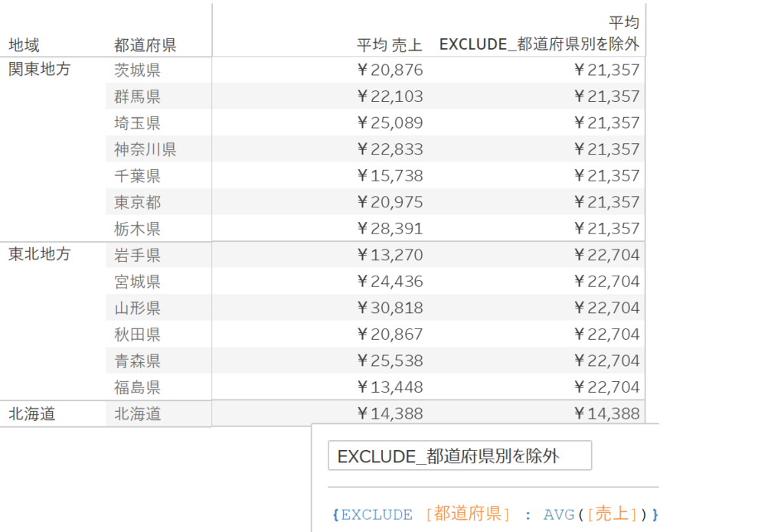Select the 関東地方 region label

tap(39, 70)
